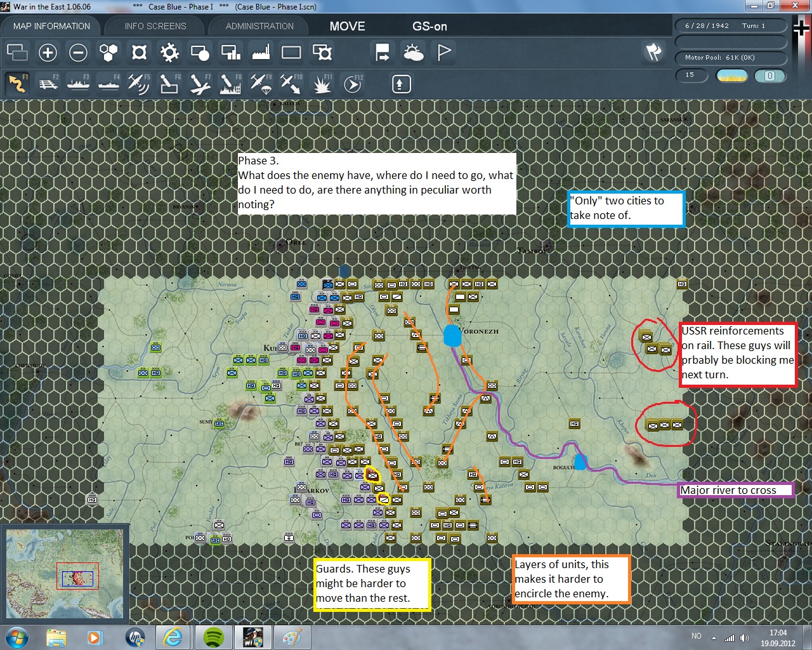Click the MOVE mode label
The image size is (812, 650).
click(x=347, y=26)
